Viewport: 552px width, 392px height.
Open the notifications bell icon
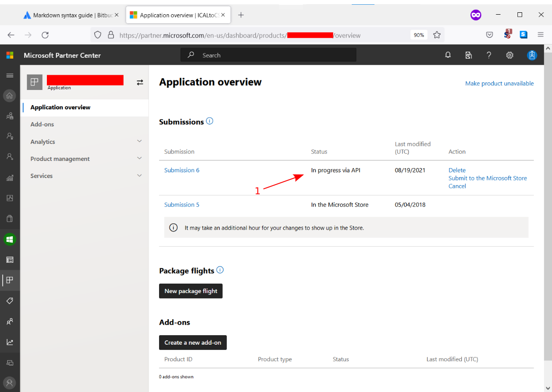[448, 55]
